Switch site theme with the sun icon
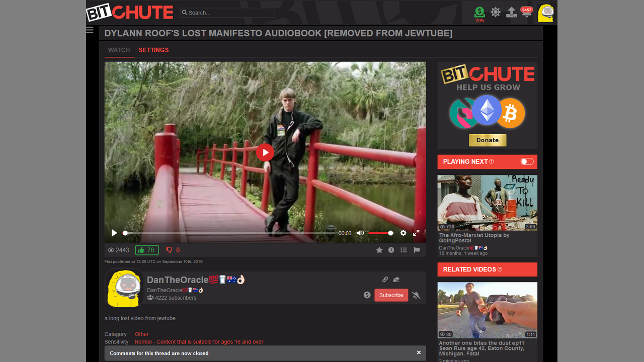This screenshot has height=362, width=644. (496, 12)
